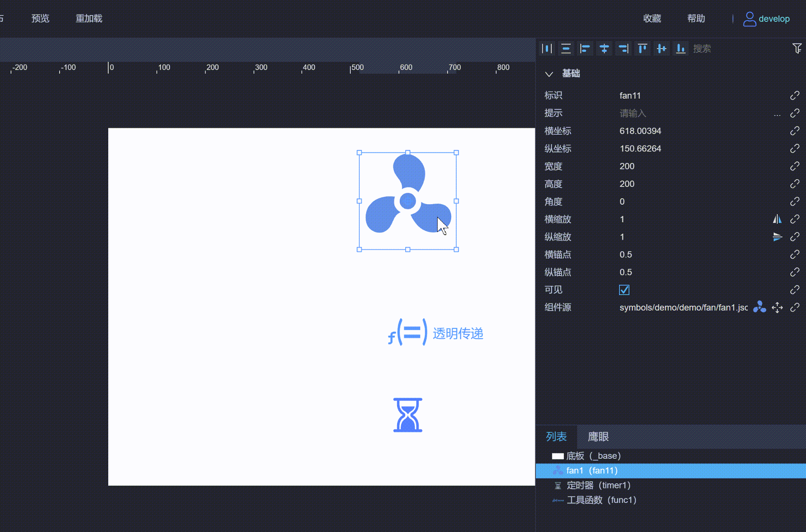Click the link icon for 提示 row
The image size is (806, 532).
[x=795, y=113]
